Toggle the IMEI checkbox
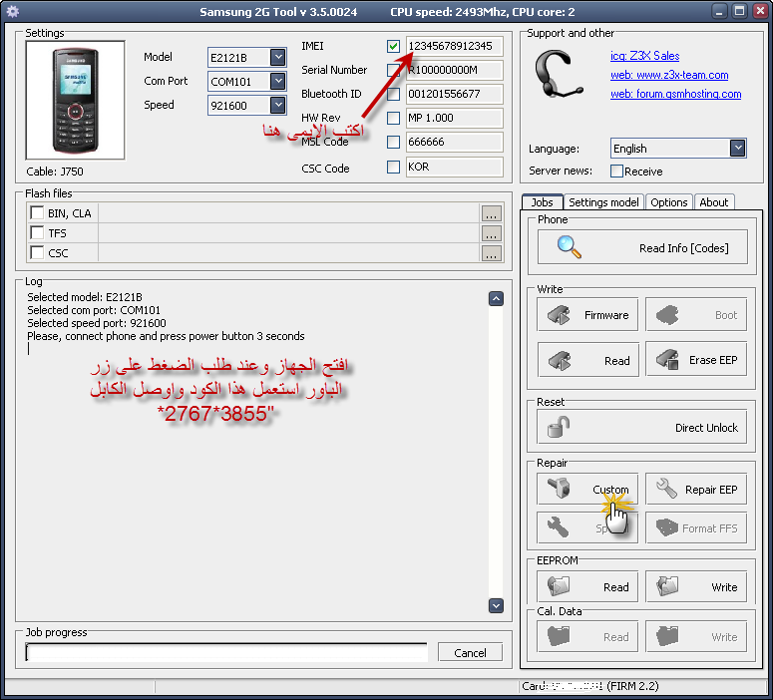Screen dimensions: 773x700 (x=393, y=46)
